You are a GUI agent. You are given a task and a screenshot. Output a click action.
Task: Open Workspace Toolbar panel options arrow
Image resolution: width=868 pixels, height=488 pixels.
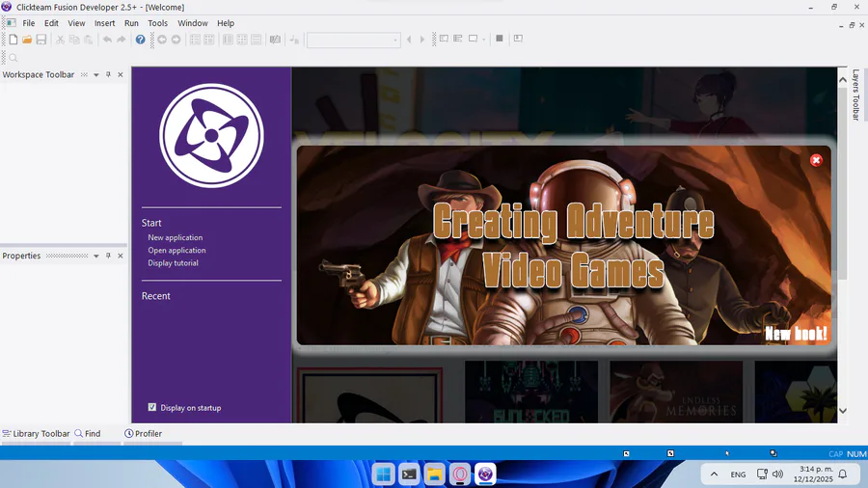click(x=95, y=74)
